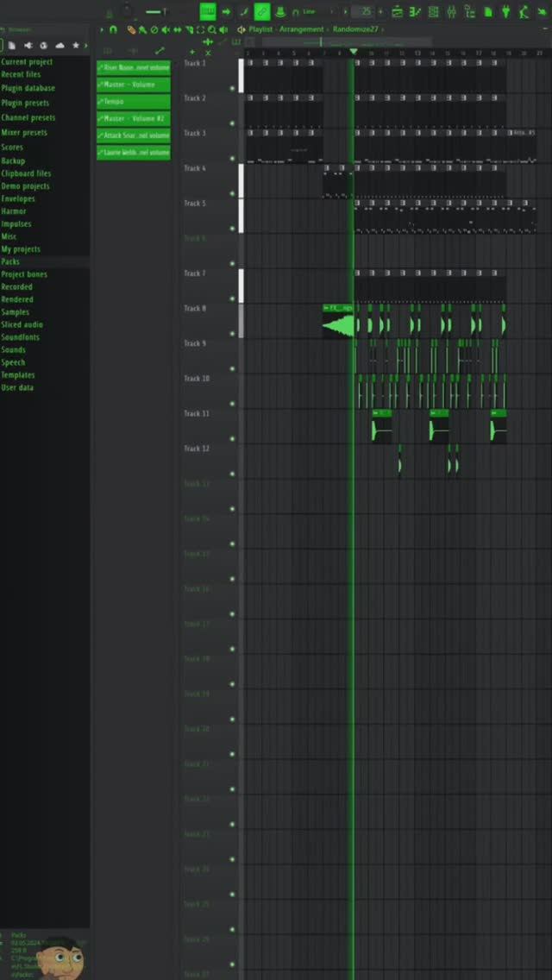Select the Slip tool in playlist toolbar

(x=177, y=29)
